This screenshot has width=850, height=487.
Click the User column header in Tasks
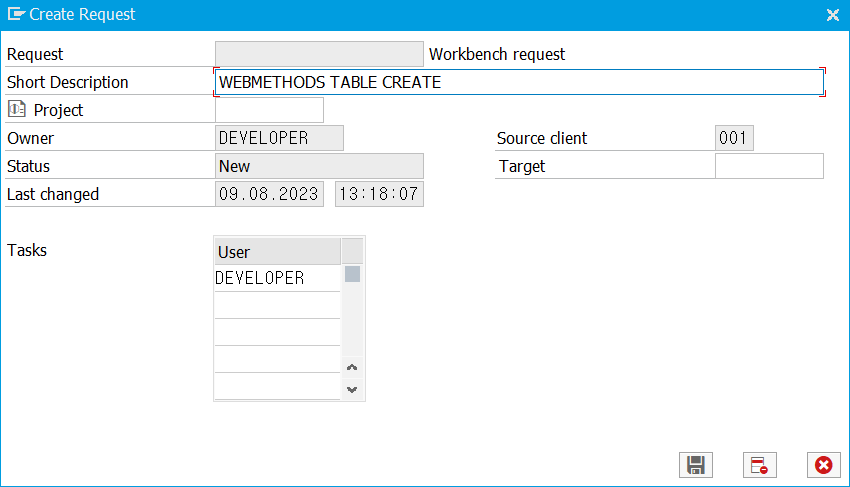(277, 251)
